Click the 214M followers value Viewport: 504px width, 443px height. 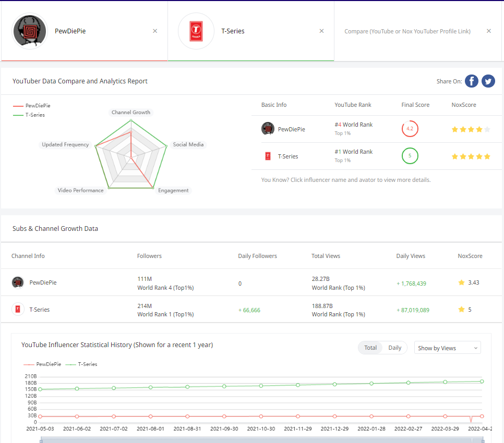pos(145,306)
